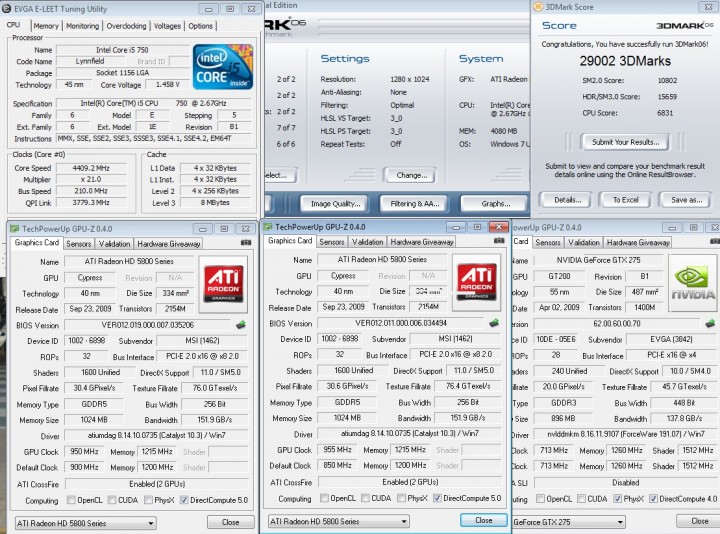720x534 pixels.
Task: Click the NVIDIA logo in right GPU-Z window
Action: [x=693, y=283]
